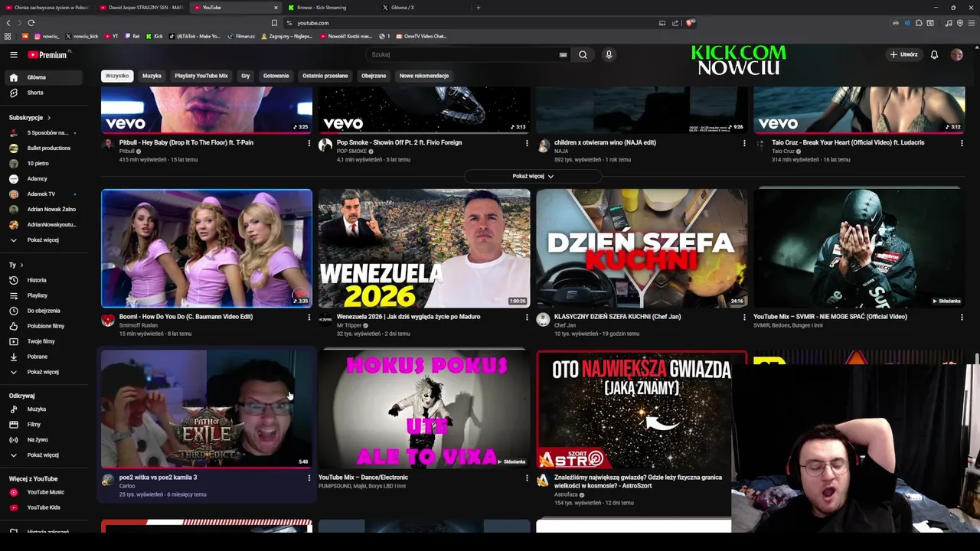Screen dimensions: 980x551
Task: Open new browser tab with plus button
Action: point(478,8)
